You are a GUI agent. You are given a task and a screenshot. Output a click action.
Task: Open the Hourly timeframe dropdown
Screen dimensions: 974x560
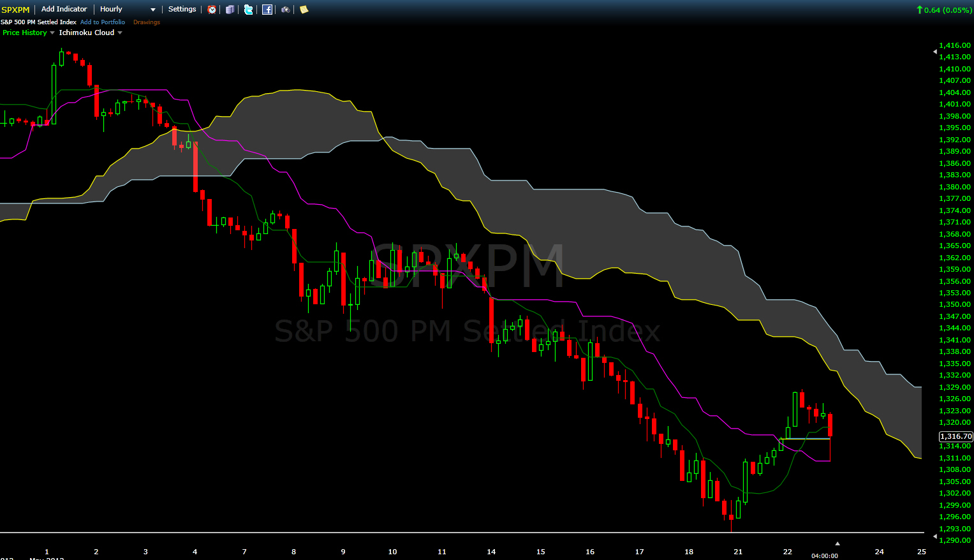(x=128, y=10)
